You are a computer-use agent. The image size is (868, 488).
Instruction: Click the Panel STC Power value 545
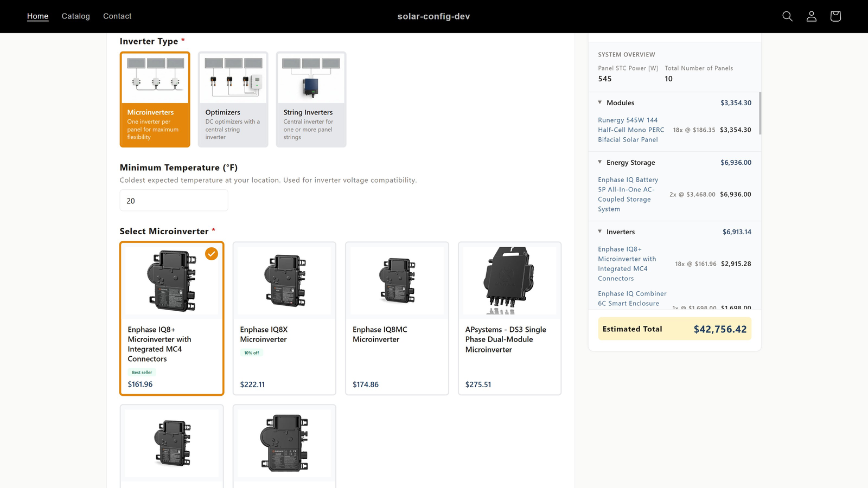point(605,79)
